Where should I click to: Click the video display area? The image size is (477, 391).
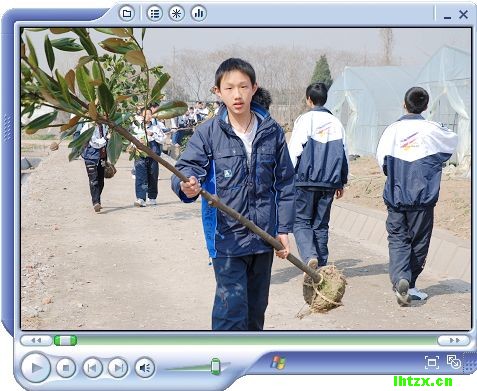pyautogui.click(x=246, y=179)
